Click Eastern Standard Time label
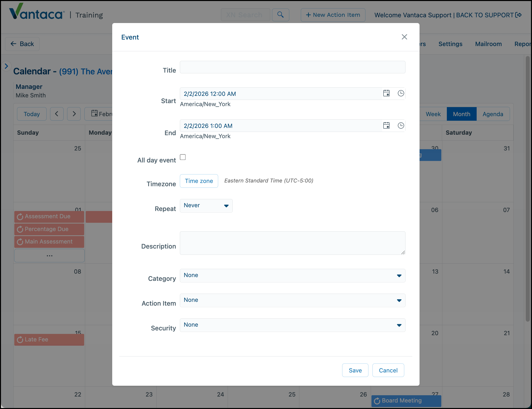The image size is (532, 409). (269, 180)
